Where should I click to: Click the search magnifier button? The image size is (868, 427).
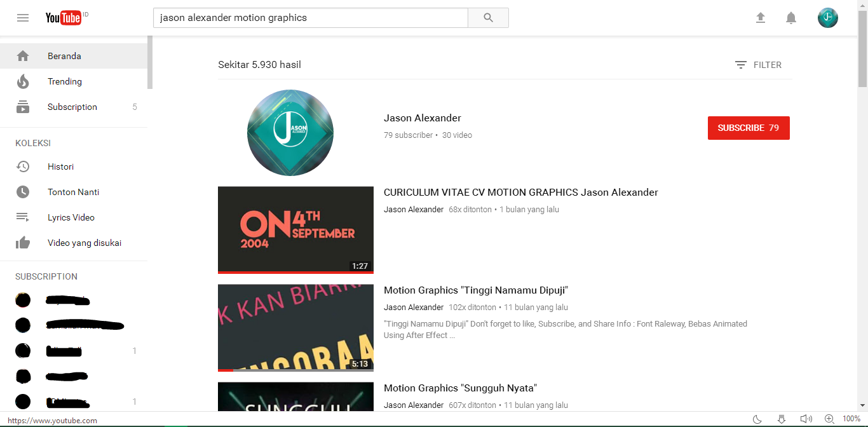tap(487, 18)
